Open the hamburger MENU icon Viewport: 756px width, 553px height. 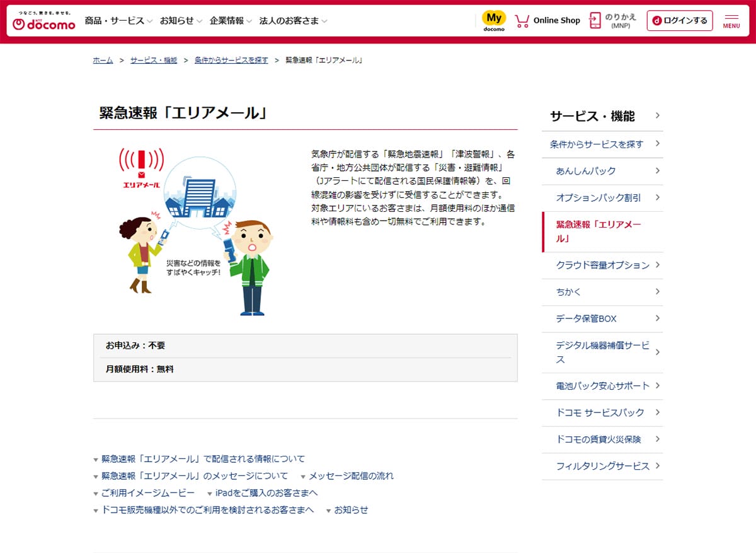[x=731, y=21]
